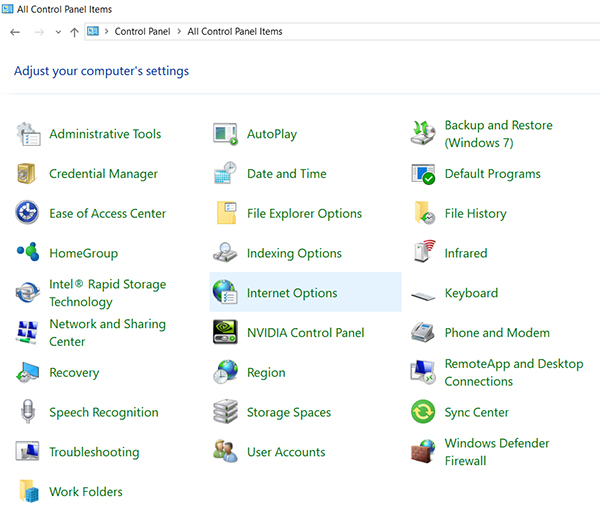Screen dimensions: 600x515
Task: Click Network and Sharing Center label
Action: coord(108,332)
